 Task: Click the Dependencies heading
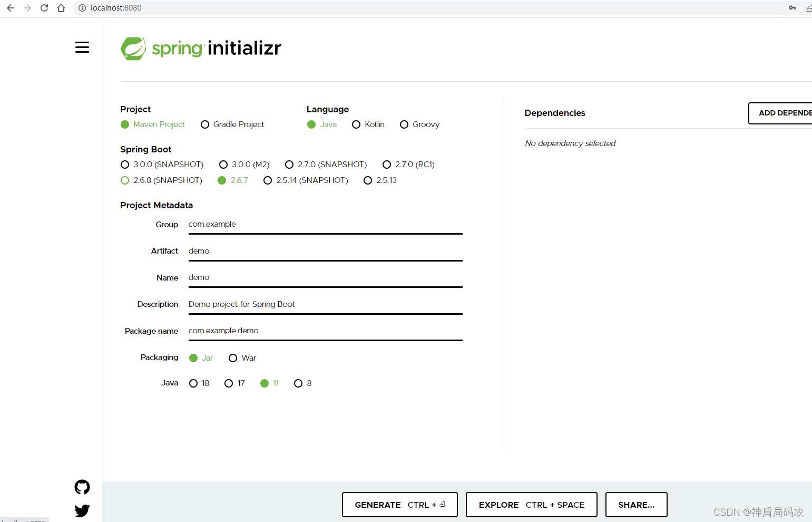(x=555, y=113)
